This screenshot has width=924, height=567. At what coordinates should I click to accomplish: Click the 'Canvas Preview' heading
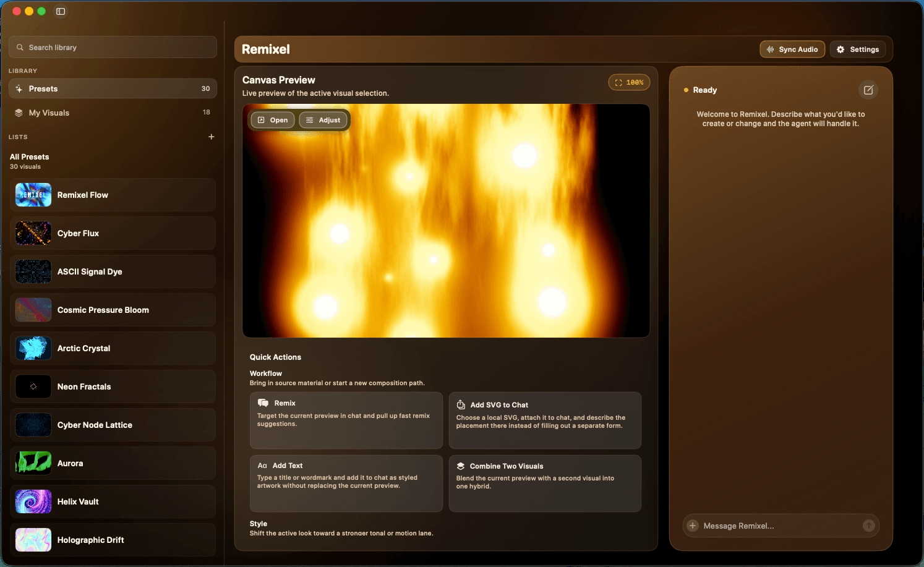pos(279,80)
